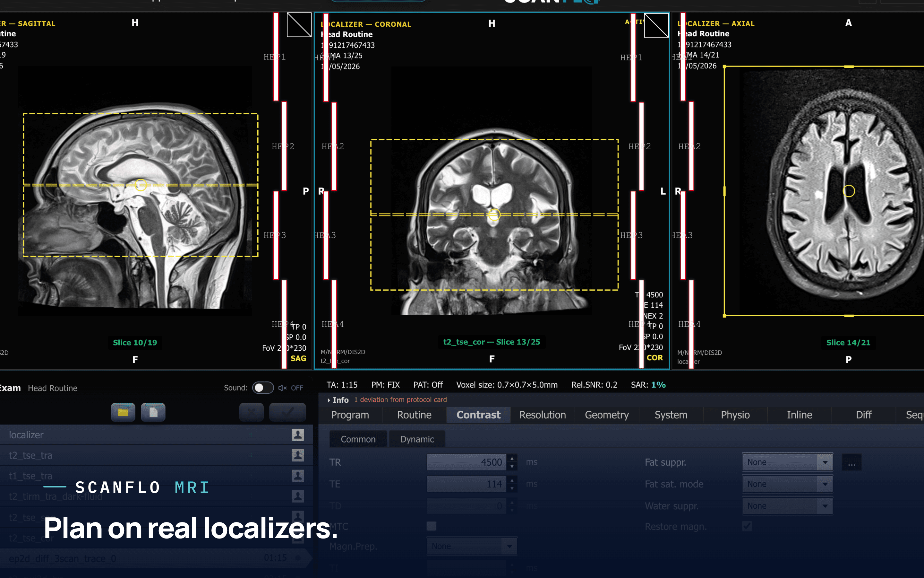Click the axial slice box top edge handle

coord(848,66)
